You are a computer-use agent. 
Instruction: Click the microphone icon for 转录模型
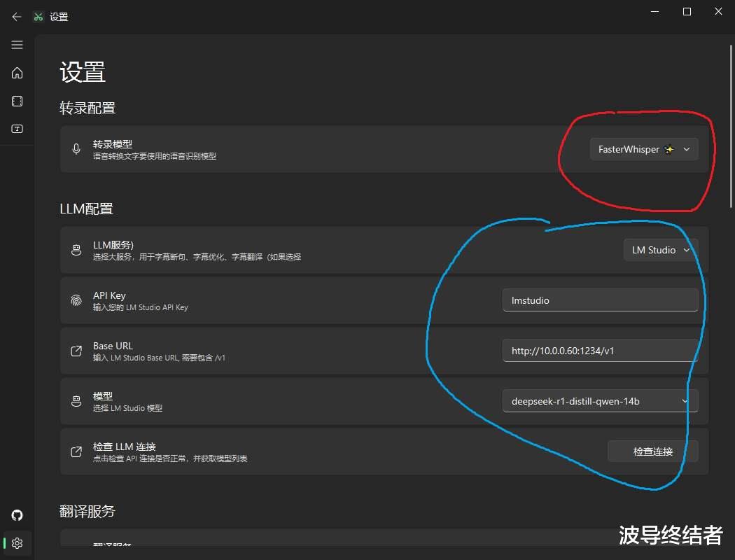click(76, 149)
